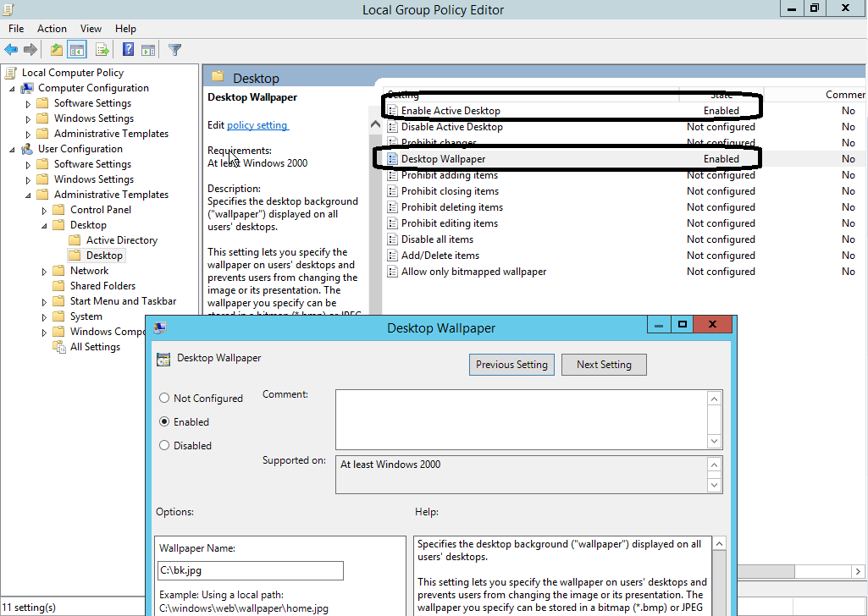Click the Wallpaper Name input field
Image resolution: width=868 pixels, height=616 pixels.
tap(250, 570)
